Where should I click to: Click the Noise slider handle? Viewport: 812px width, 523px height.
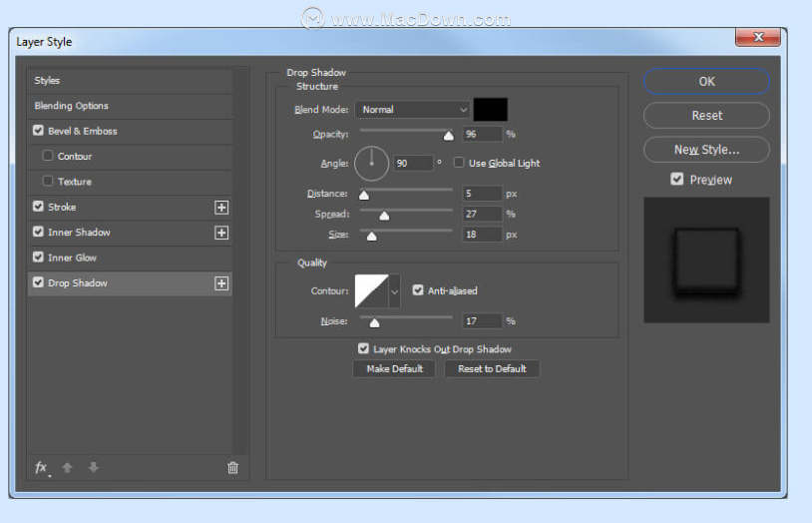[x=374, y=323]
